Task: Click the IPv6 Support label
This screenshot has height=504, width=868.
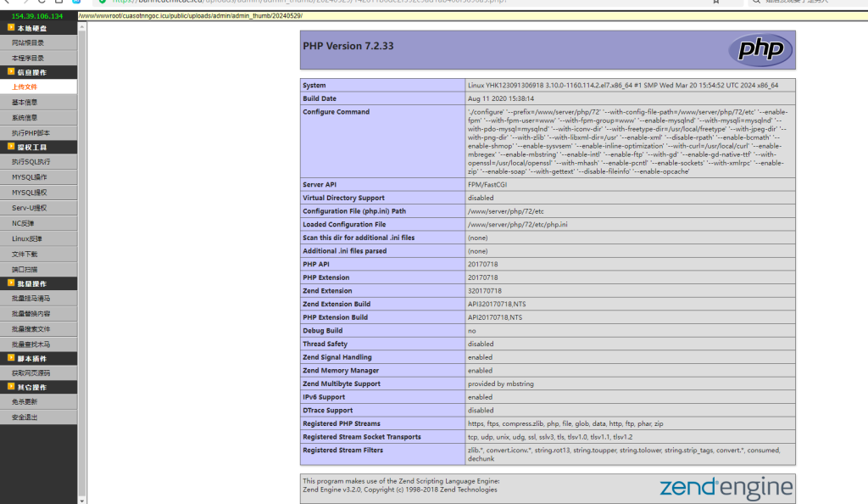Action: click(323, 397)
